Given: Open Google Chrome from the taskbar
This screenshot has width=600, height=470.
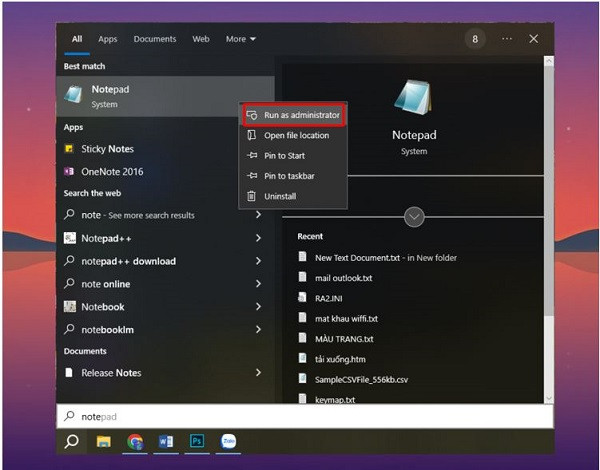Looking at the screenshot, I should tap(135, 441).
